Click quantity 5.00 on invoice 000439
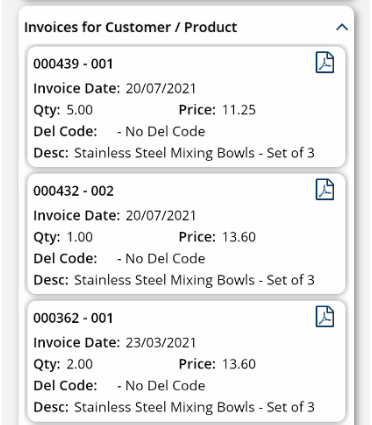The image size is (372, 425). pyautogui.click(x=80, y=110)
